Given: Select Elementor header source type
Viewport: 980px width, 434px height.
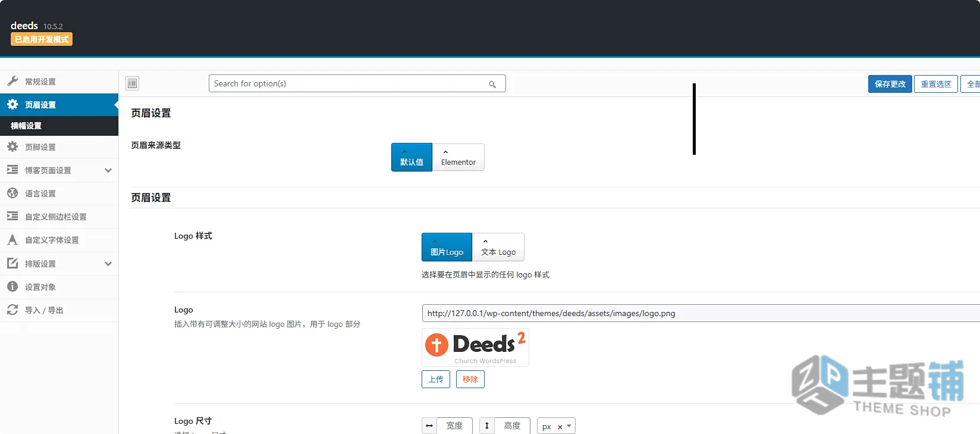Looking at the screenshot, I should pos(458,157).
